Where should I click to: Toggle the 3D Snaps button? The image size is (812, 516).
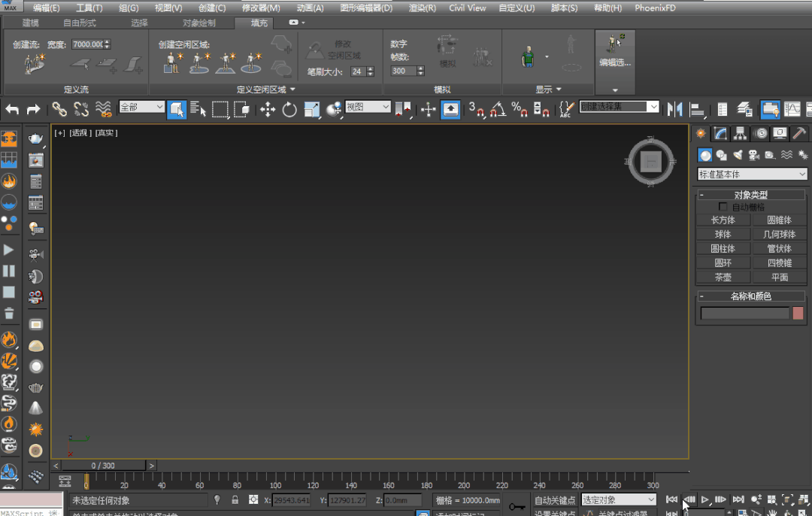point(476,110)
